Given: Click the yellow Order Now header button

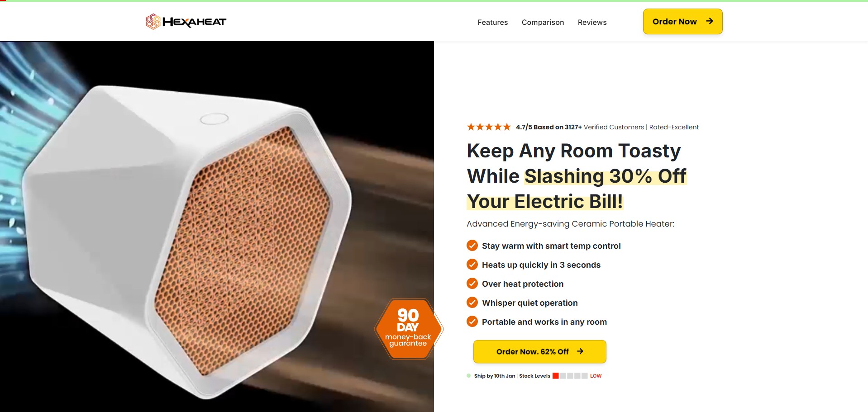Looking at the screenshot, I should [x=682, y=21].
